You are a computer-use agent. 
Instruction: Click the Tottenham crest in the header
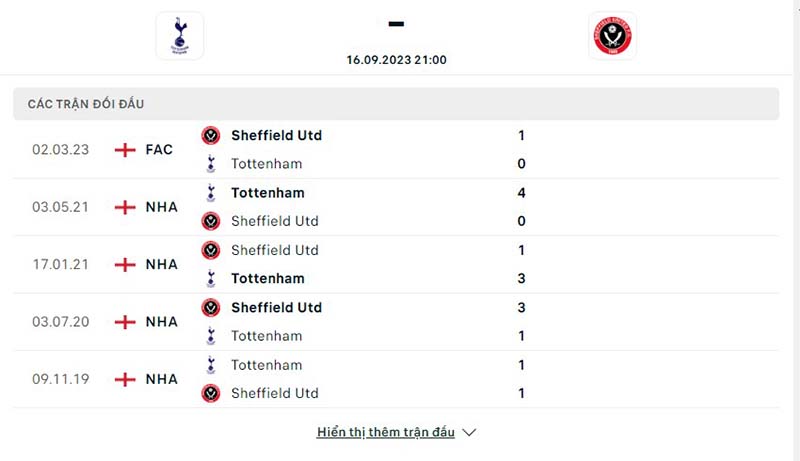pyautogui.click(x=180, y=35)
